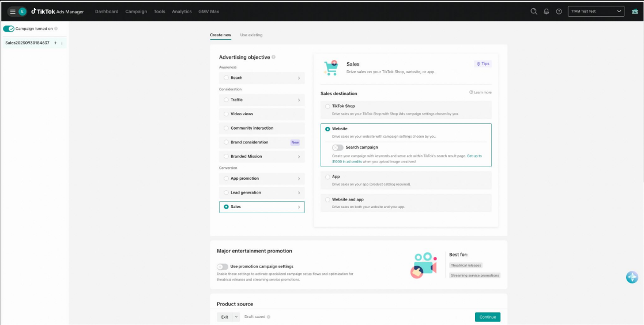
Task: Click the TikTok Ads Manager logo
Action: tap(58, 12)
